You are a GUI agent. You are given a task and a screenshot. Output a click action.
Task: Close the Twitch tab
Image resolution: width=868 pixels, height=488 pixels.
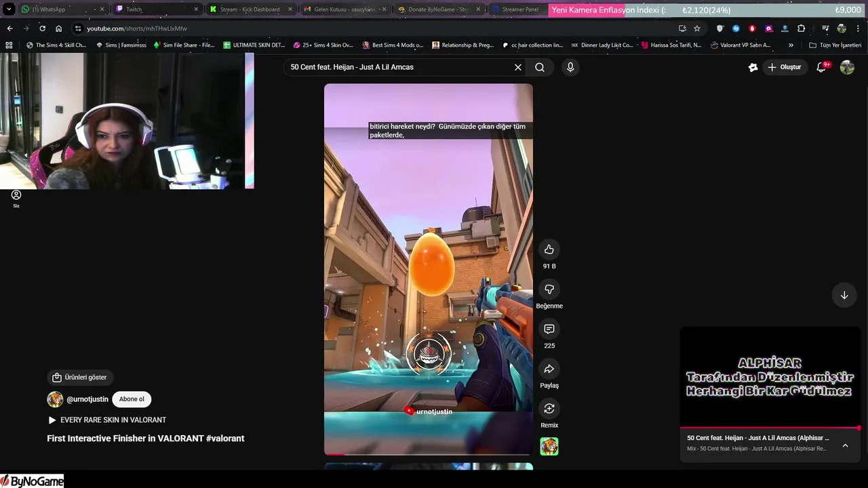(x=197, y=9)
